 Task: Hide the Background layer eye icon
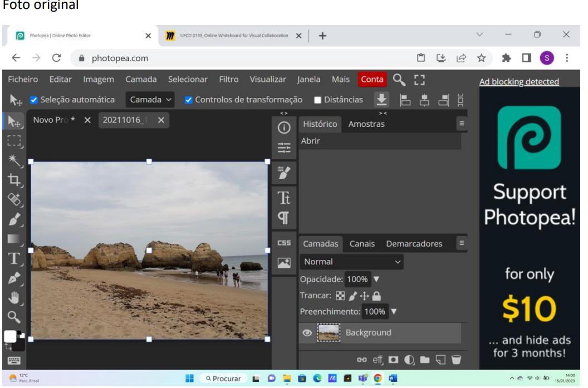[x=307, y=333]
